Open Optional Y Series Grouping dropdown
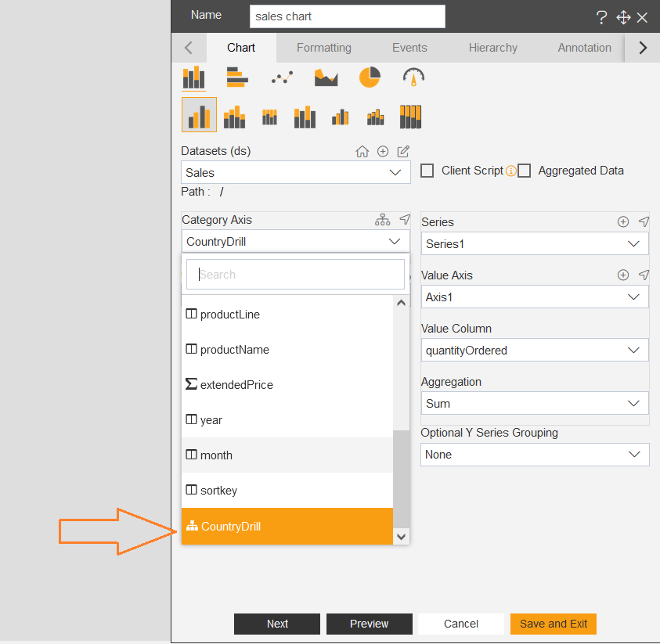Screen dimensions: 660x644 pyautogui.click(x=535, y=455)
